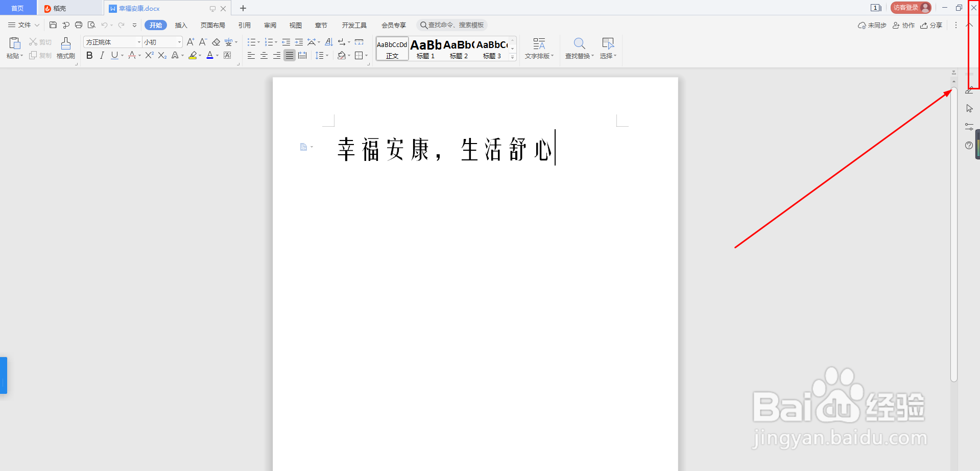Toggle italic formatting
Screen dimensions: 980x471
[x=102, y=55]
